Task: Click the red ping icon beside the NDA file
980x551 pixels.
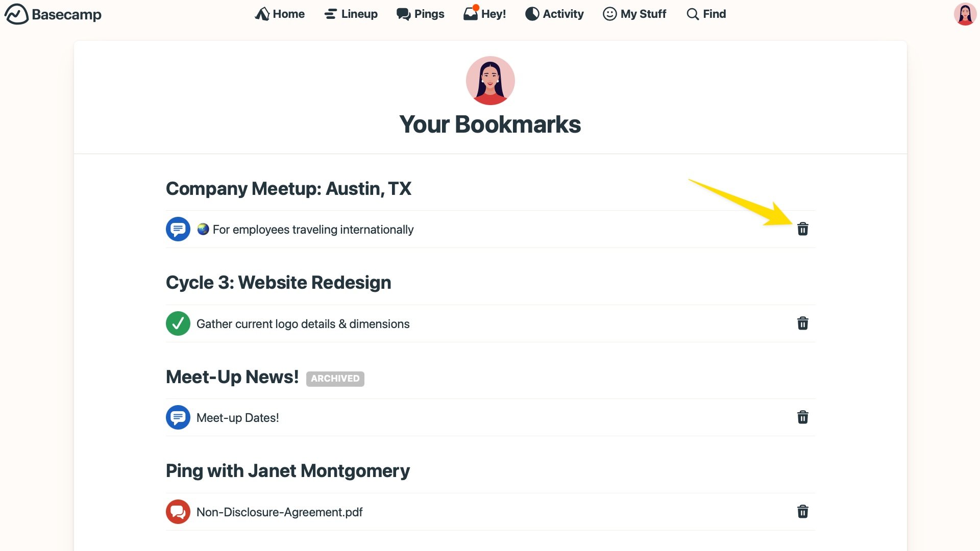Action: [178, 512]
